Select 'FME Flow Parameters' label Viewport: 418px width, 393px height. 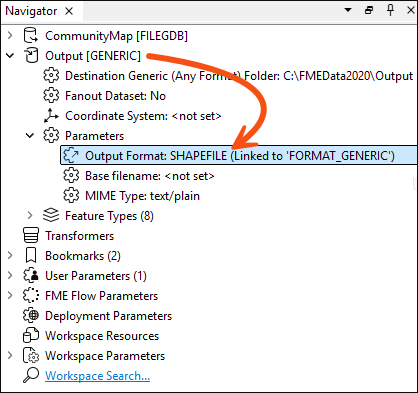(101, 296)
